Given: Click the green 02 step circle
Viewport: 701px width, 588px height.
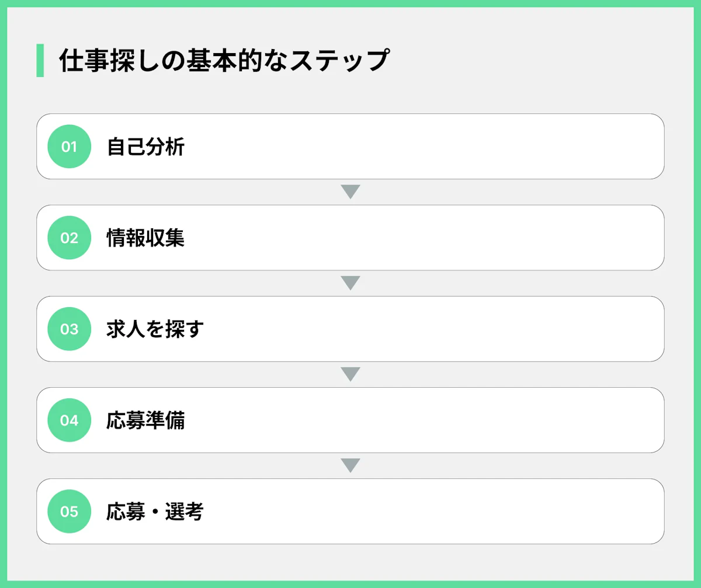Looking at the screenshot, I should [x=69, y=238].
